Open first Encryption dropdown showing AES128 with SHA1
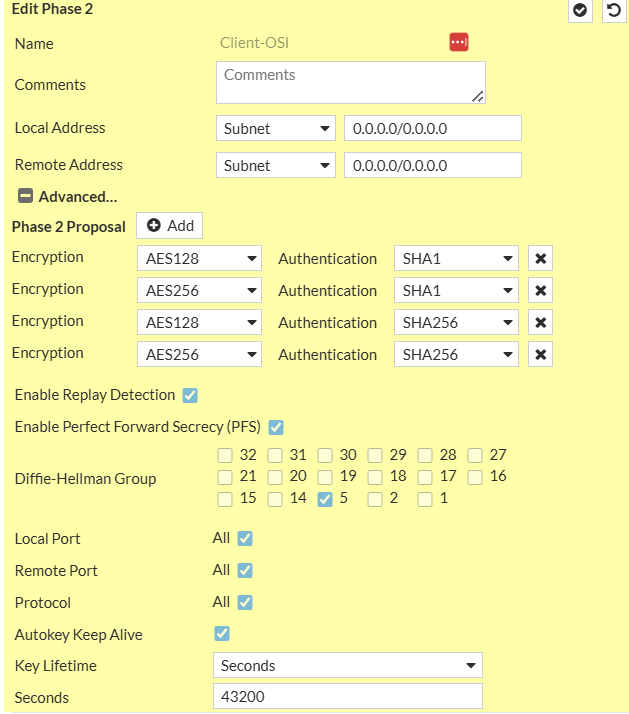Image resolution: width=629 pixels, height=714 pixels. click(199, 259)
